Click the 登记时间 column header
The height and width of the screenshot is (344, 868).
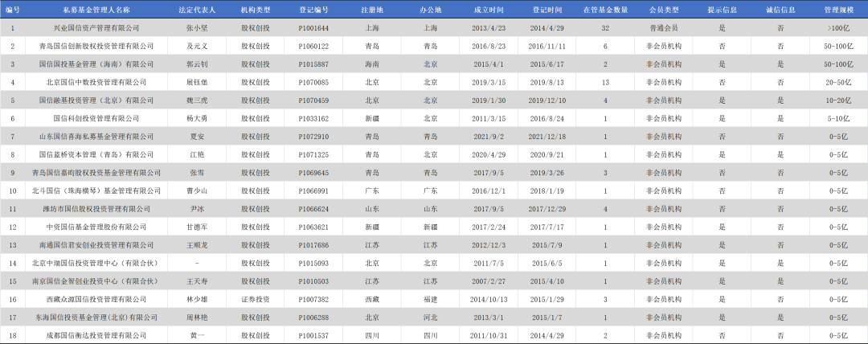(547, 10)
